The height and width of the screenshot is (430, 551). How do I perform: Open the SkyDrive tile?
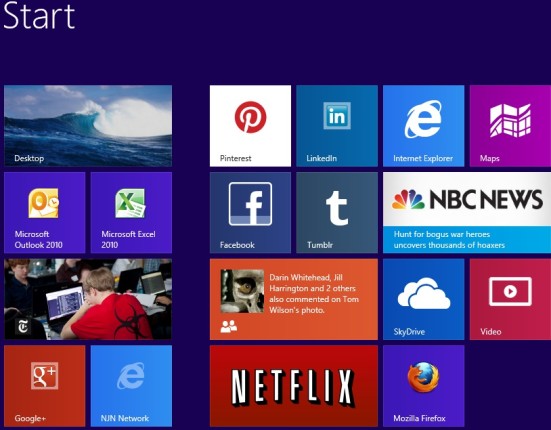(423, 299)
